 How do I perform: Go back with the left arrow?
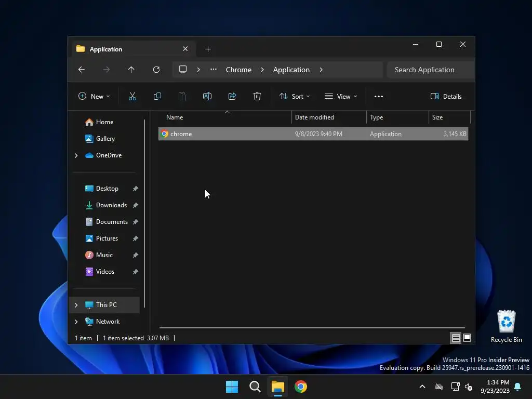tap(82, 70)
